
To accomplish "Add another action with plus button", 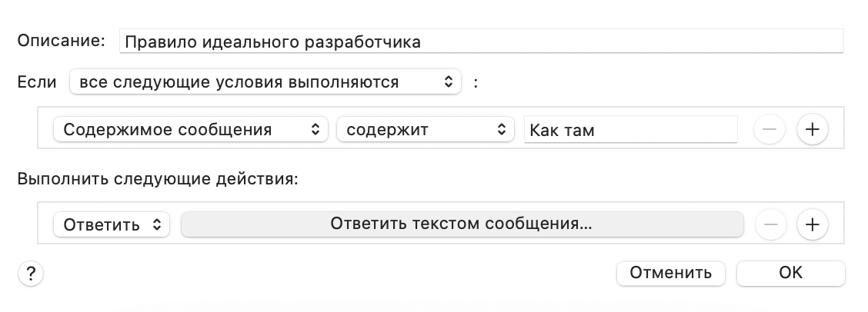I will (x=812, y=224).
